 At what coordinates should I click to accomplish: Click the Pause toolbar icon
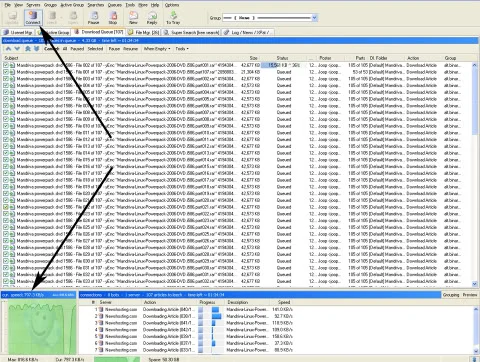coord(94,17)
